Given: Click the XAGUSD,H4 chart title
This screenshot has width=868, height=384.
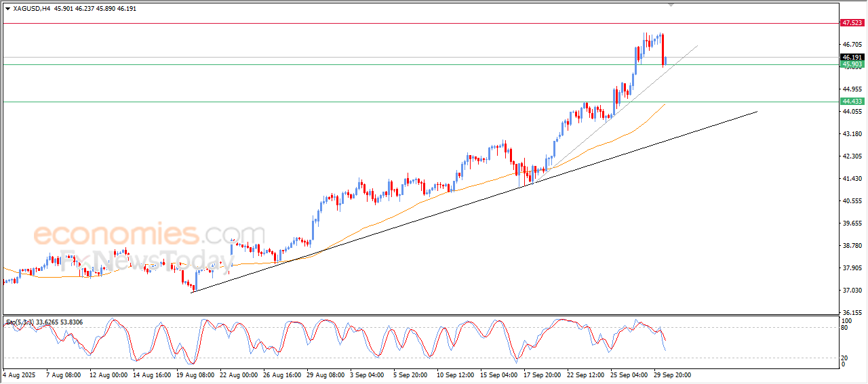Looking at the screenshot, I should [31, 9].
